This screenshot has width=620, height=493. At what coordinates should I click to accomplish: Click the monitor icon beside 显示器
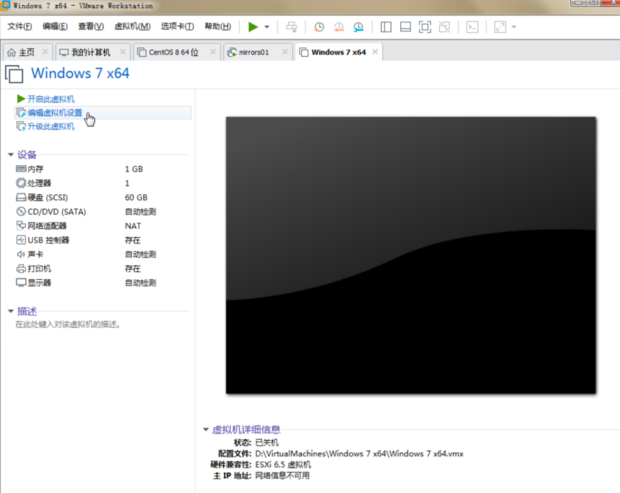[21, 282]
